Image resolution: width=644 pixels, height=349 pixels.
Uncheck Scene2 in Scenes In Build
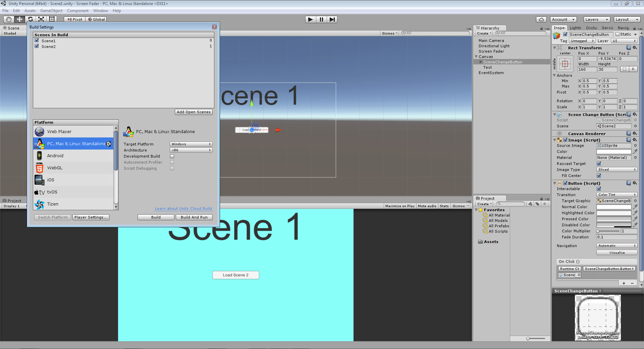pyautogui.click(x=37, y=46)
